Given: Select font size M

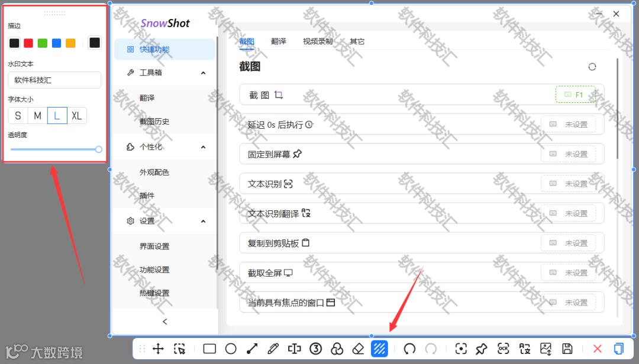Looking at the screenshot, I should tap(37, 116).
